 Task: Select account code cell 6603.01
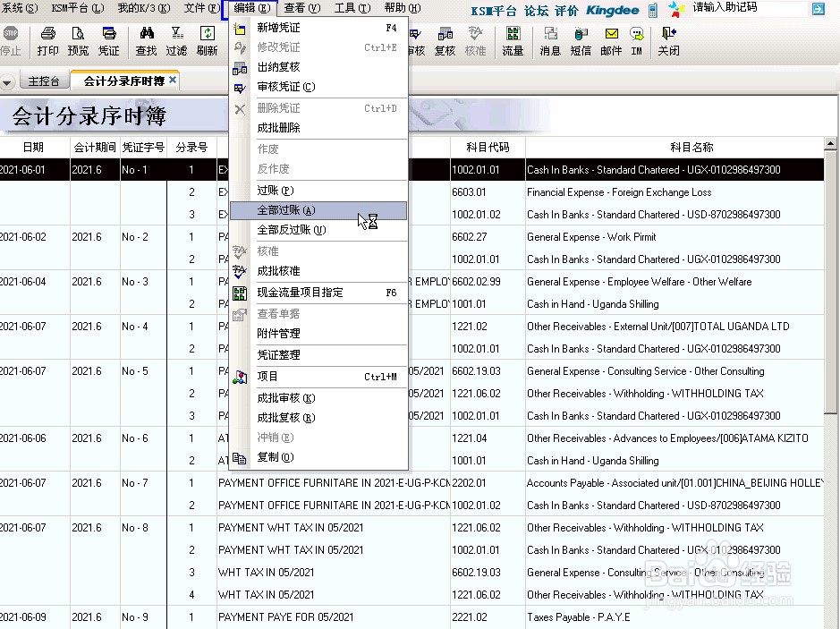488,192
